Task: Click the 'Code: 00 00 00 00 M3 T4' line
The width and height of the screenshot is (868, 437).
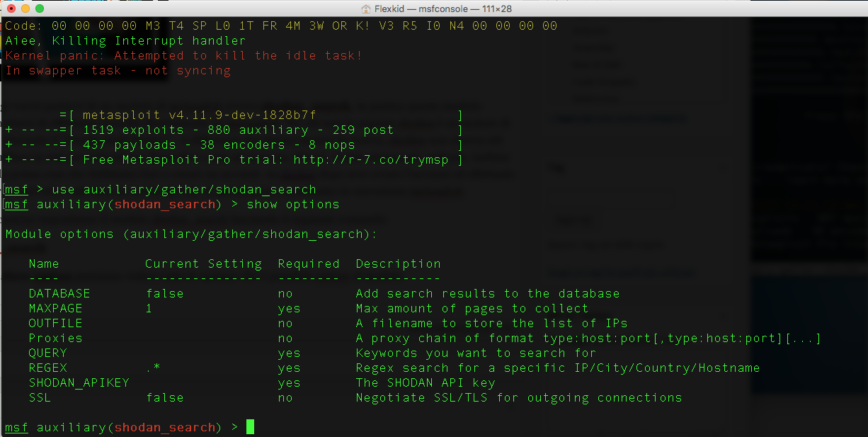Action: [x=281, y=25]
